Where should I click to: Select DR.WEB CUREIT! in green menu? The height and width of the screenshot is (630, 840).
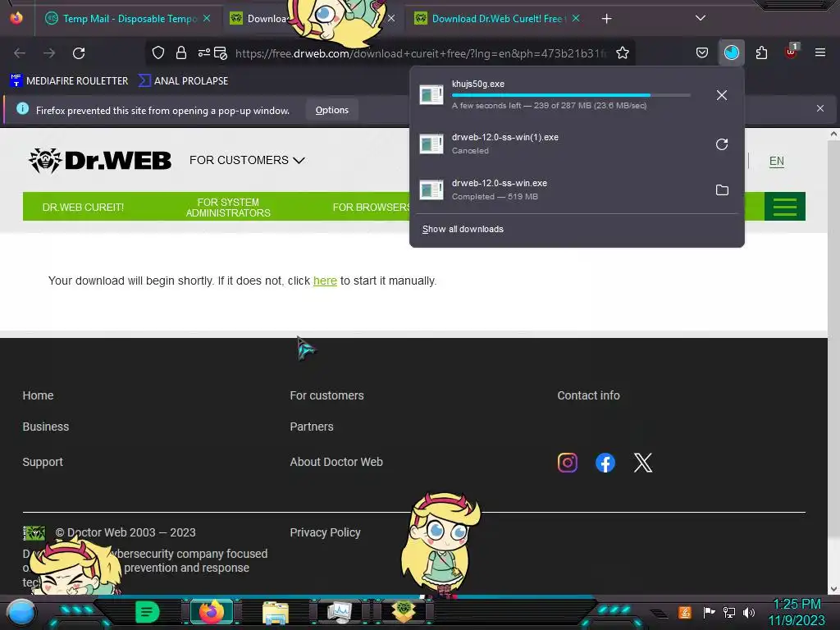coord(83,207)
